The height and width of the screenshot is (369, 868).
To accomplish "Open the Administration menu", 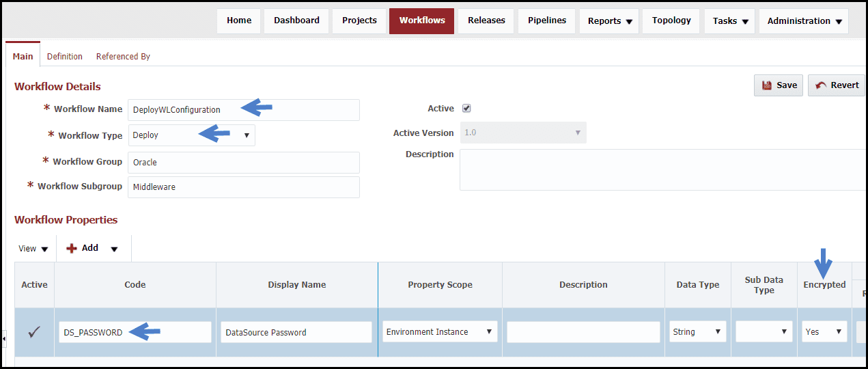I will (x=804, y=21).
